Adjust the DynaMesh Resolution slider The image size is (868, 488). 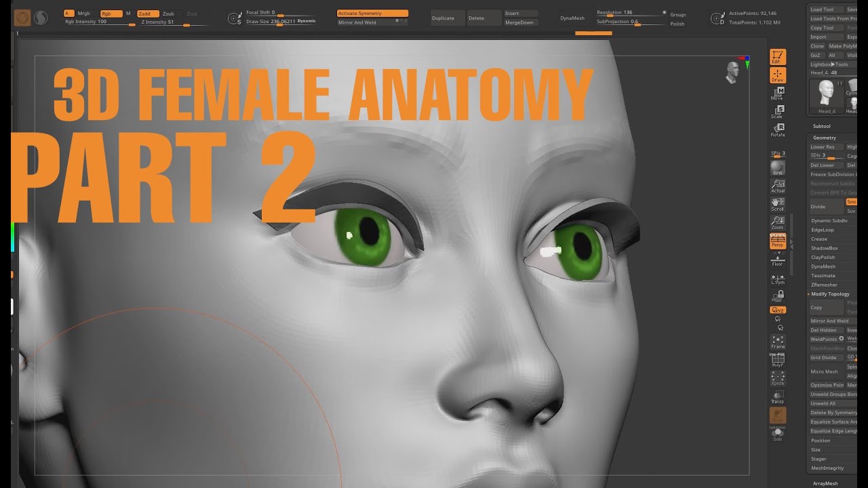pos(631,13)
